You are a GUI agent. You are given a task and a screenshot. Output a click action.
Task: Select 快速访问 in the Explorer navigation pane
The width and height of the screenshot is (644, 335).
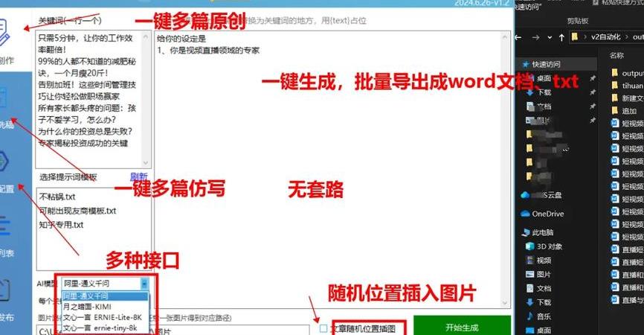click(546, 64)
